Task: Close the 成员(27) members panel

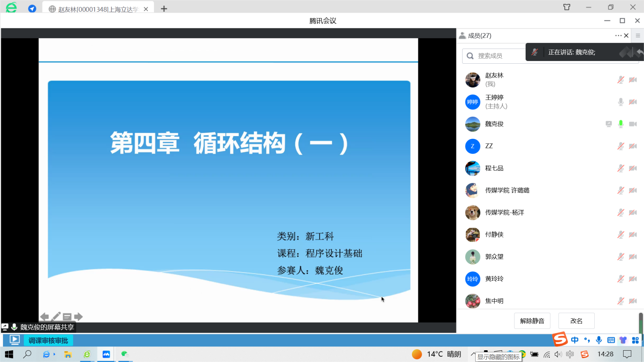Action: pos(626,36)
